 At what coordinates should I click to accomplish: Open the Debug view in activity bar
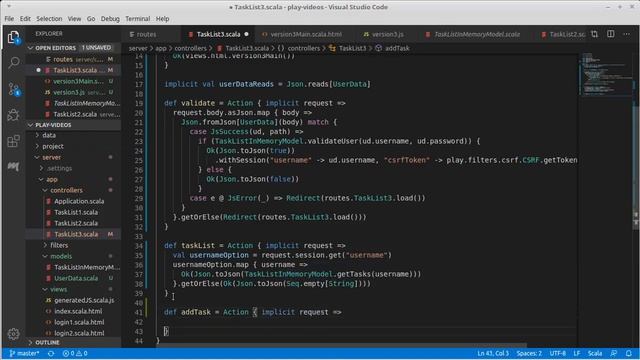pos(13,115)
